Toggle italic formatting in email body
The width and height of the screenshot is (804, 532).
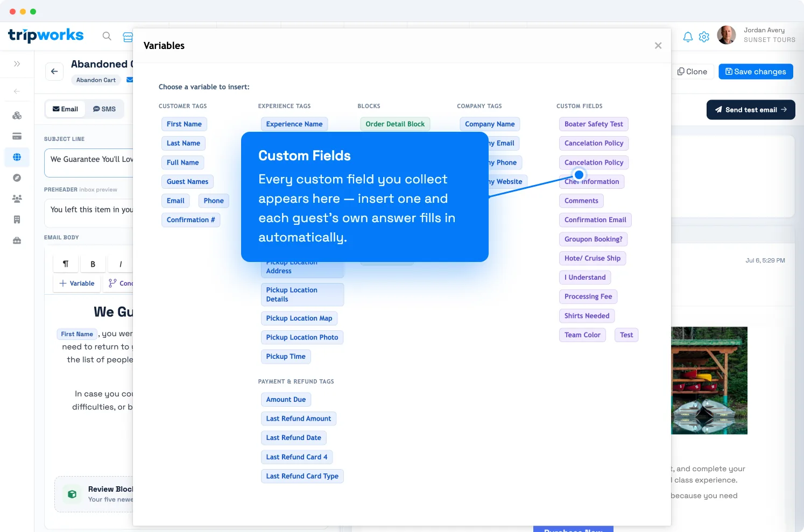click(121, 264)
